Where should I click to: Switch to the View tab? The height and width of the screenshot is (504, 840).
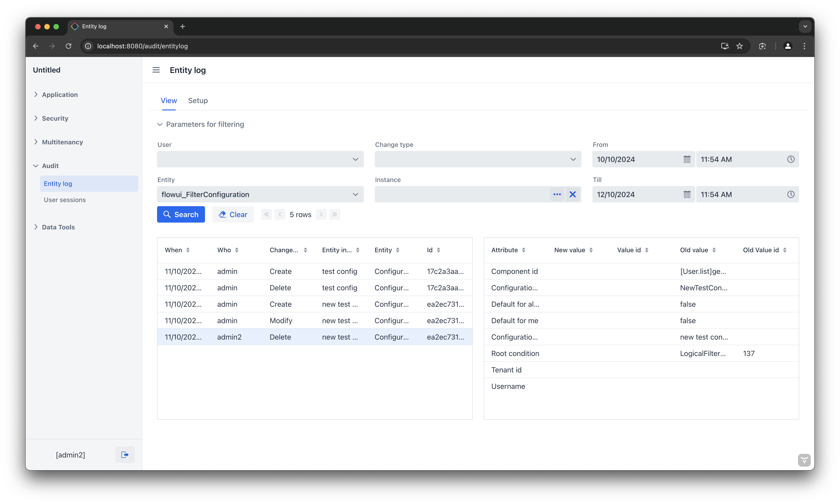(x=169, y=101)
